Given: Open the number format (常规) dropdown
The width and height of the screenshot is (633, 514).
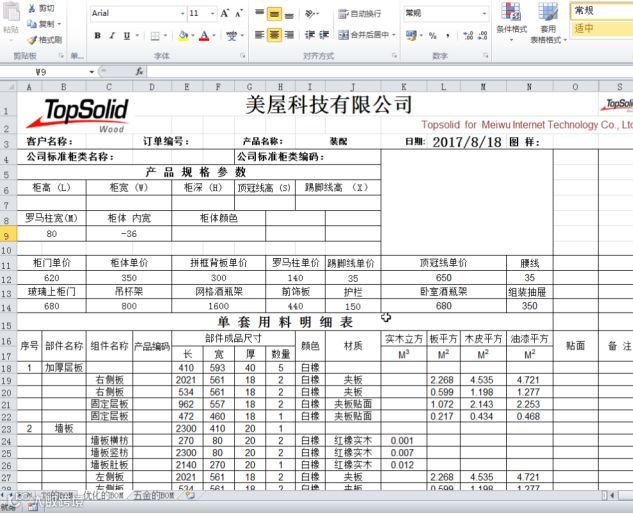Looking at the screenshot, I should tap(484, 13).
